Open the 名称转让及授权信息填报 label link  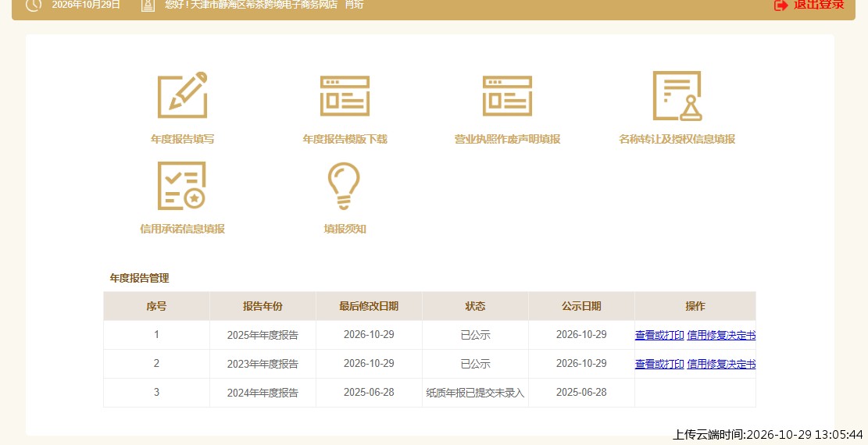pyautogui.click(x=677, y=139)
